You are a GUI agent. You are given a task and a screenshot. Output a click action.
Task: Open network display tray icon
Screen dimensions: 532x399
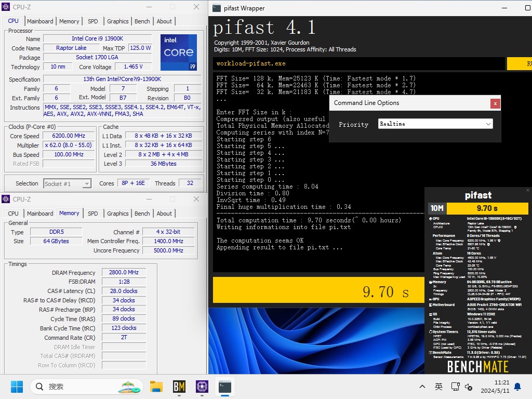click(455, 387)
